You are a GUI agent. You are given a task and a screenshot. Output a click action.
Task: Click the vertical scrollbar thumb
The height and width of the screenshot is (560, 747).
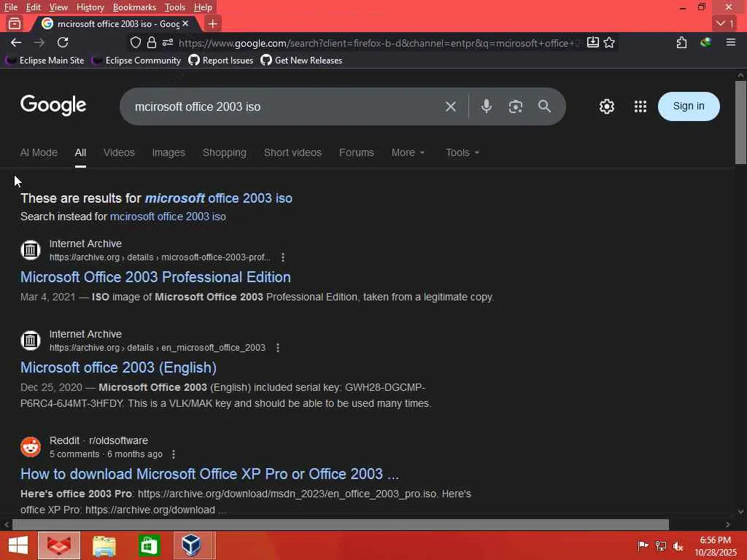740,122
